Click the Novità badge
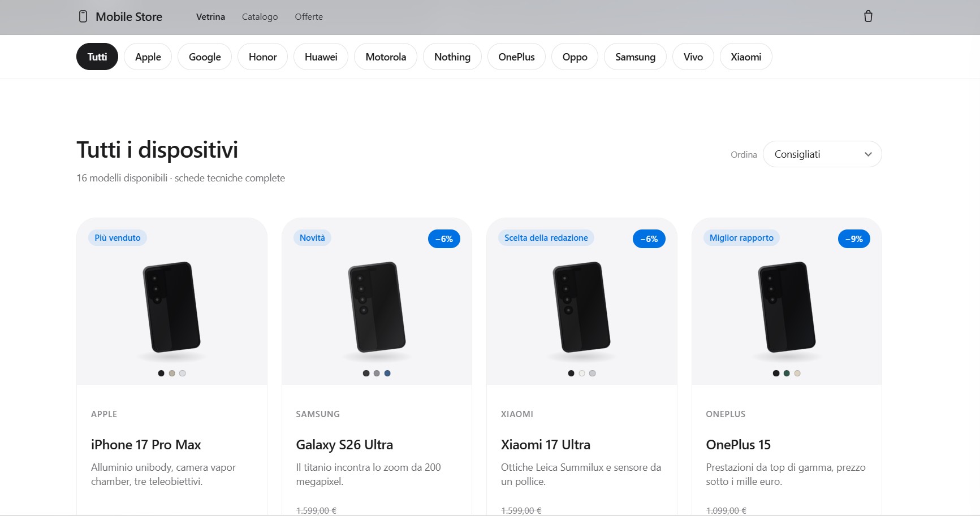 [312, 238]
